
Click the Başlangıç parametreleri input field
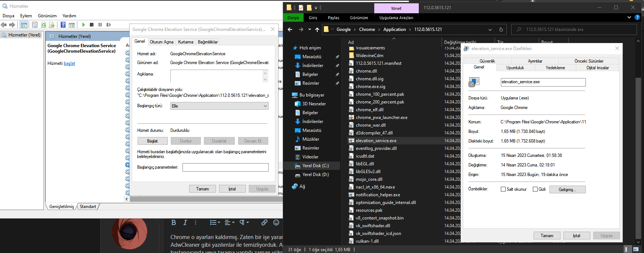pyautogui.click(x=226, y=167)
